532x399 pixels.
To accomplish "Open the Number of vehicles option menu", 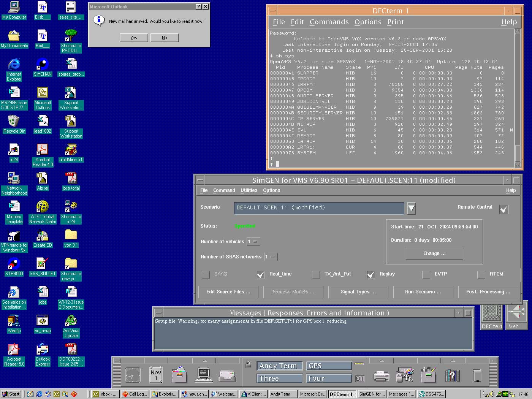I will tap(253, 242).
